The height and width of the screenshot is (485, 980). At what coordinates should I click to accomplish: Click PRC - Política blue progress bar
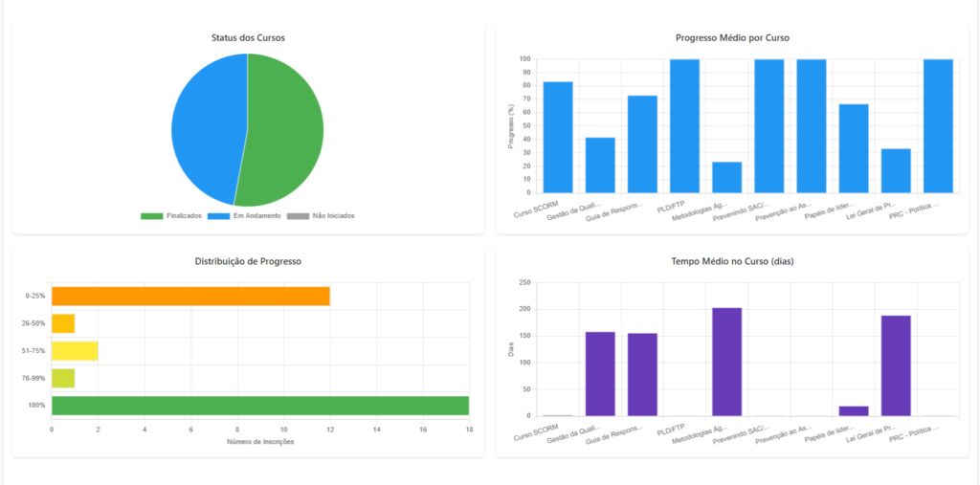(x=938, y=125)
